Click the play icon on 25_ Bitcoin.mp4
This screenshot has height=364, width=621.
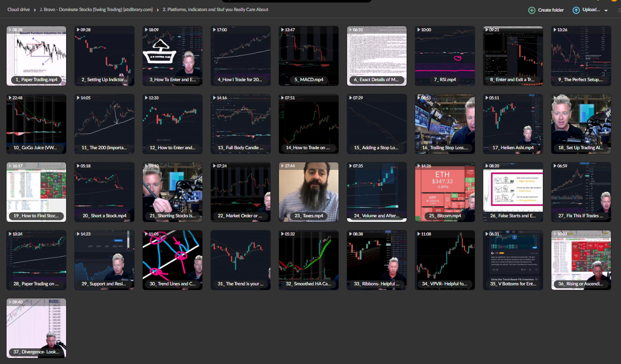[x=418, y=166]
